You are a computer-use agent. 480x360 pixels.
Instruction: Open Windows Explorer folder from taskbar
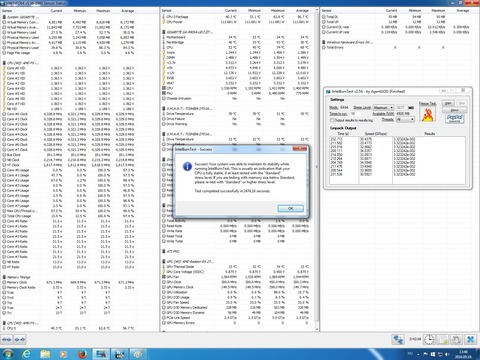point(45,354)
